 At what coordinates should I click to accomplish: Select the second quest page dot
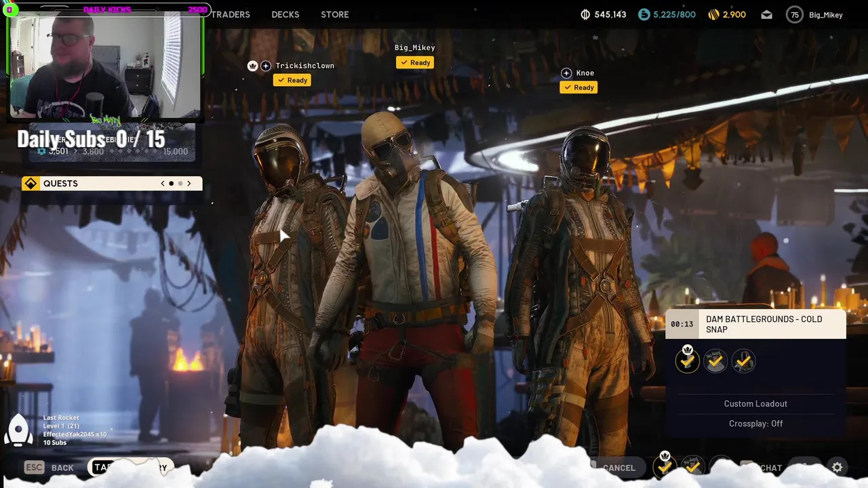coord(180,184)
